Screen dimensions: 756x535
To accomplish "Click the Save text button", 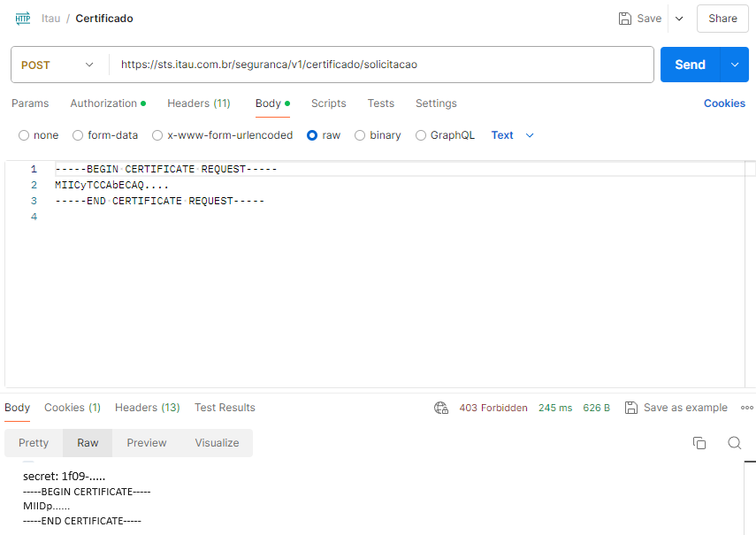I will (x=649, y=19).
